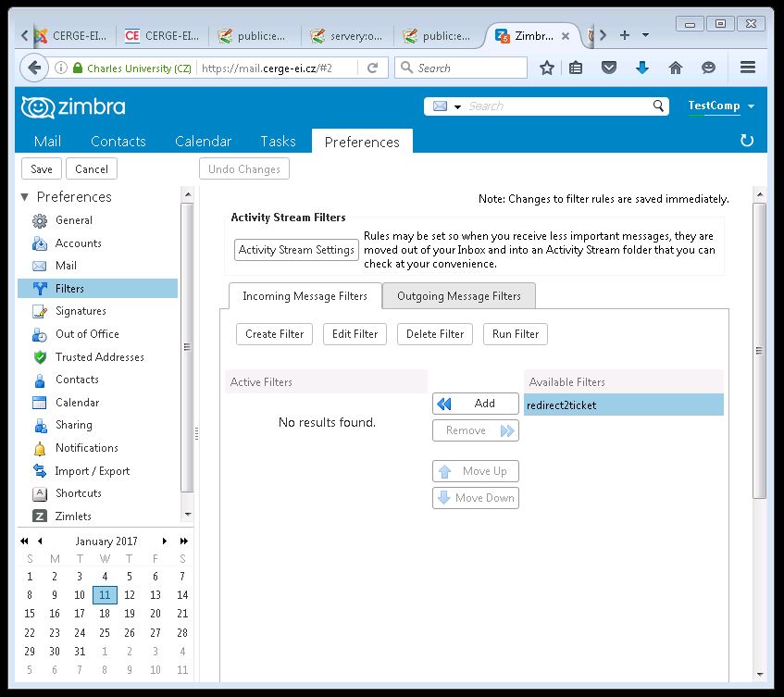
Task: Close the Zimbra browser tab
Action: point(566,36)
